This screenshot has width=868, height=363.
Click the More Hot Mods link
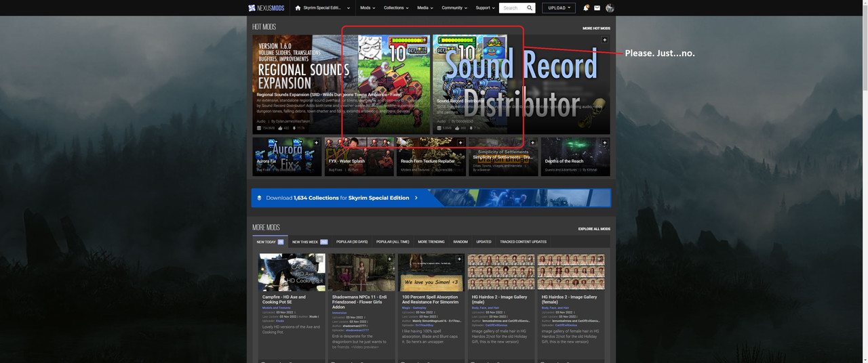[x=596, y=28]
